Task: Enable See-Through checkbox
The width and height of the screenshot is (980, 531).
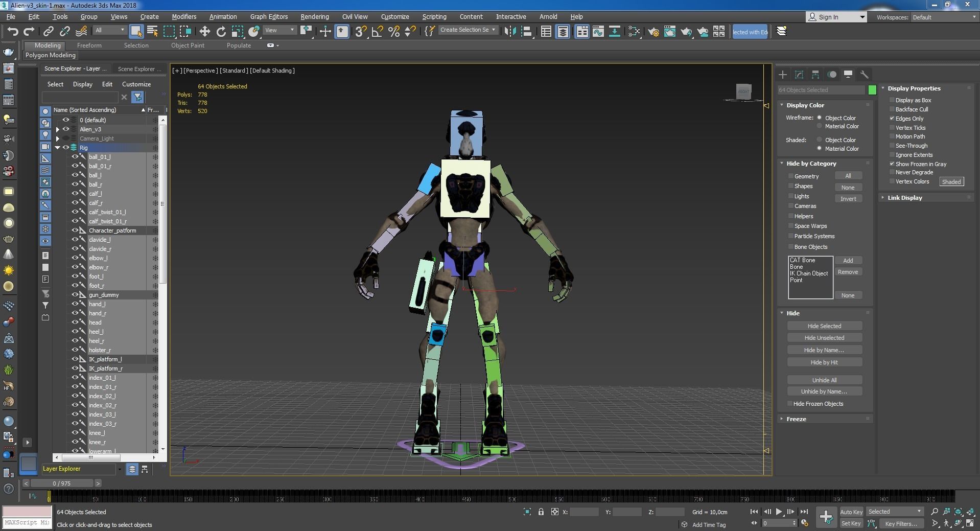Action: click(x=892, y=146)
